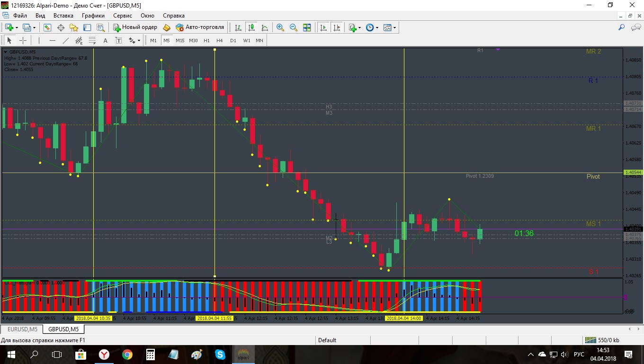Open the Strategy Tester icon

pyautogui.click(x=100, y=27)
